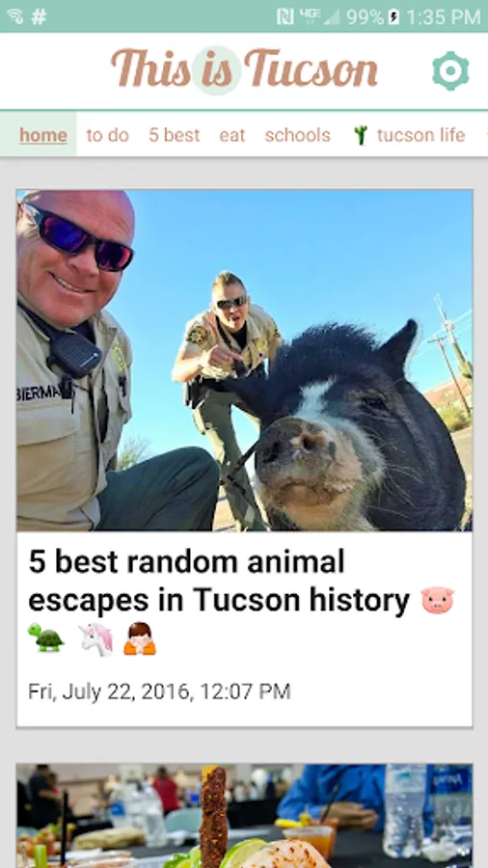Switch to the to do tab
Viewport: 488px width, 868px height.
click(x=107, y=135)
